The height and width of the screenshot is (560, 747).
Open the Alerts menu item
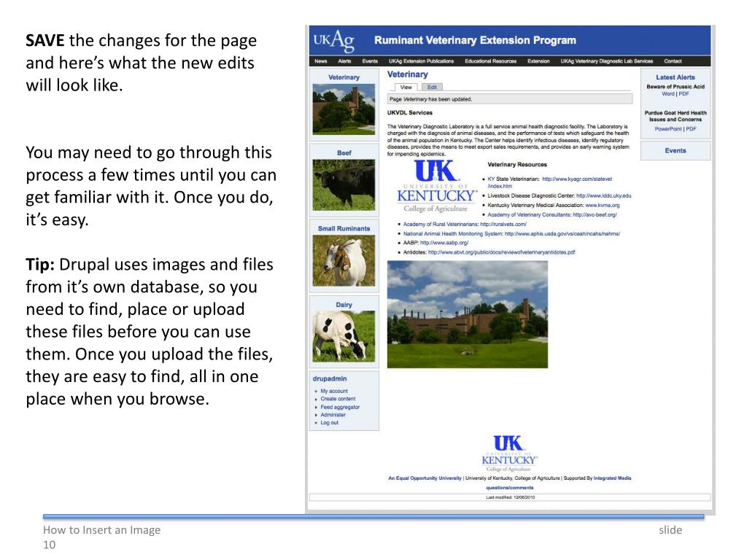(x=344, y=61)
